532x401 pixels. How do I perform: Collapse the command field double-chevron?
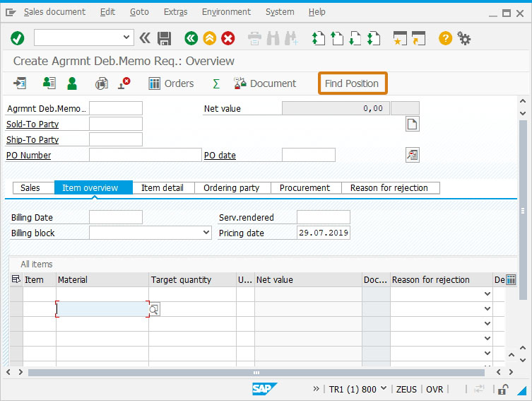[x=145, y=38]
